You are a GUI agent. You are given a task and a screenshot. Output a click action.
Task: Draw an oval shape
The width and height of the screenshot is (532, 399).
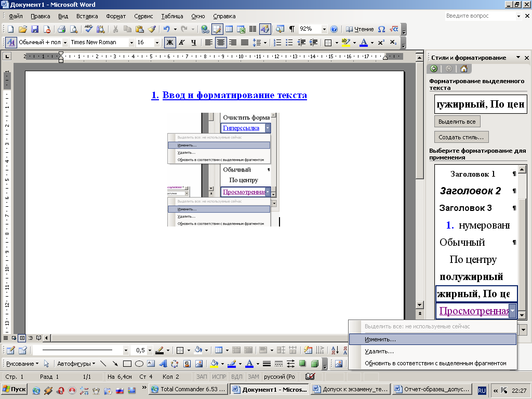[x=139, y=364]
